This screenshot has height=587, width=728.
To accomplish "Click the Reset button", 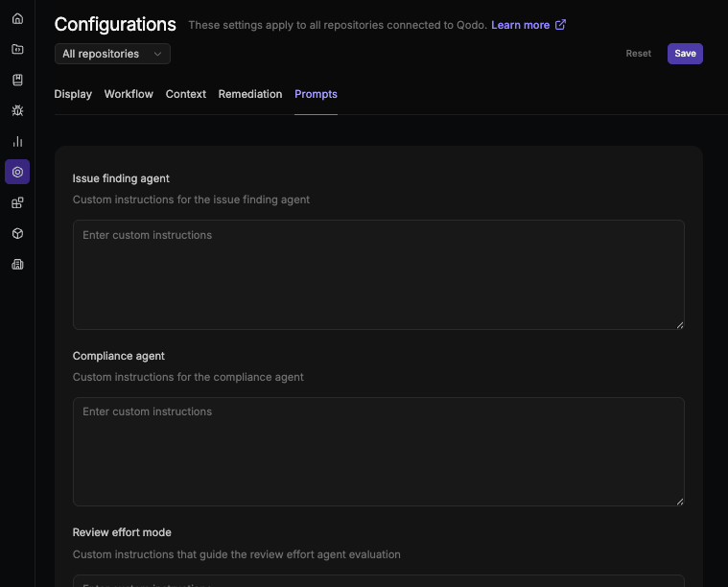I will tap(639, 54).
